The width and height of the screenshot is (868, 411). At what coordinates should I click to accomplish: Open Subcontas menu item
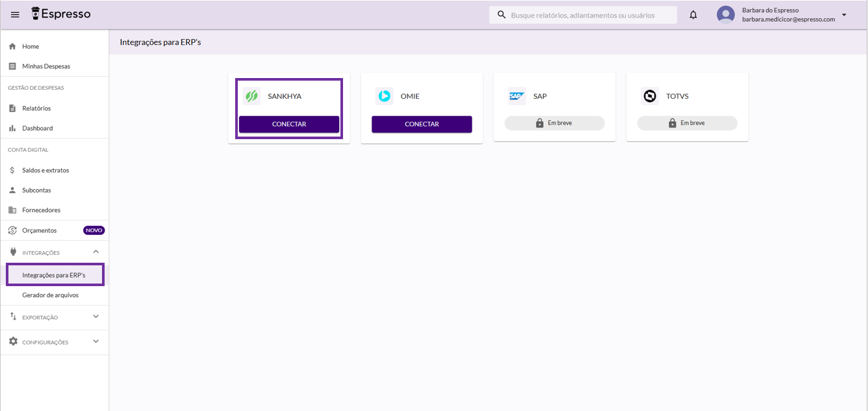tap(55, 190)
